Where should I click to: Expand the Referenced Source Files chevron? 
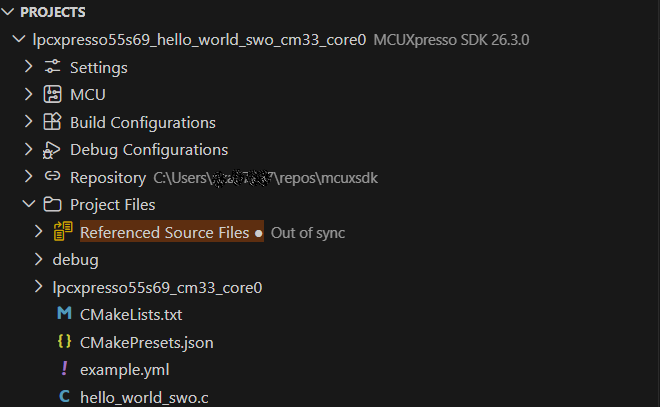38,232
